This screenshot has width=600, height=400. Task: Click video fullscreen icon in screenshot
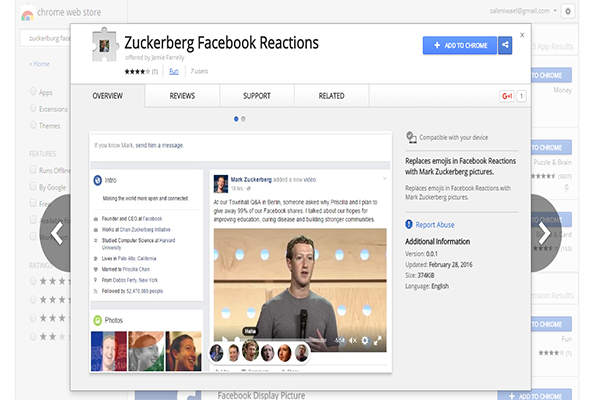pyautogui.click(x=377, y=340)
